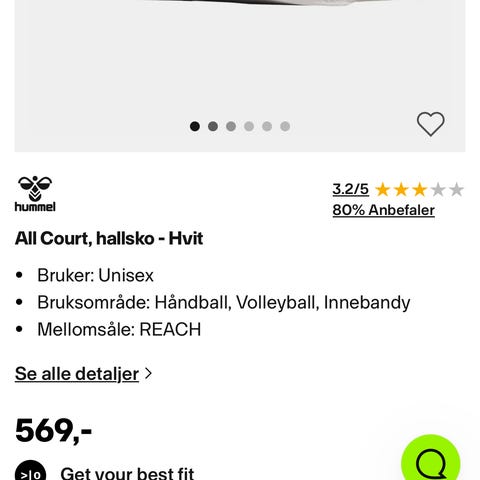Show the first product image dot
480x480 pixels.
click(195, 126)
